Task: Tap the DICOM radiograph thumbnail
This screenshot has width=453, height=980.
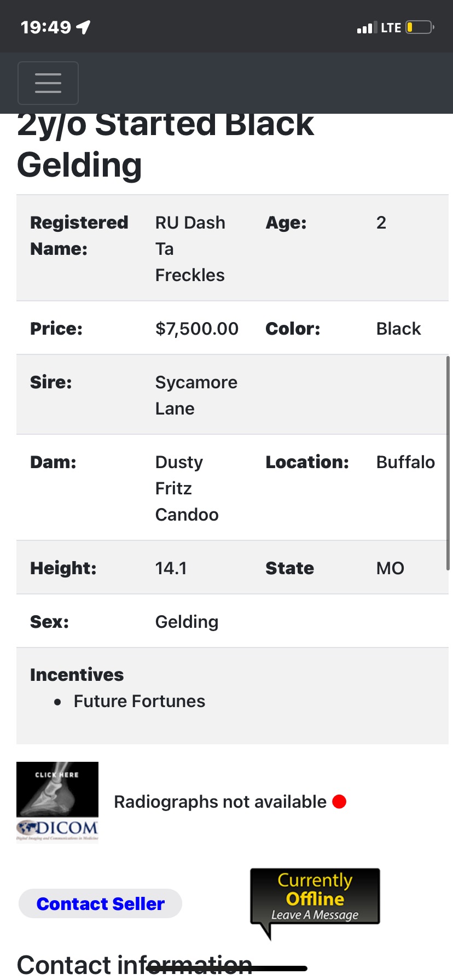Action: 57,802
